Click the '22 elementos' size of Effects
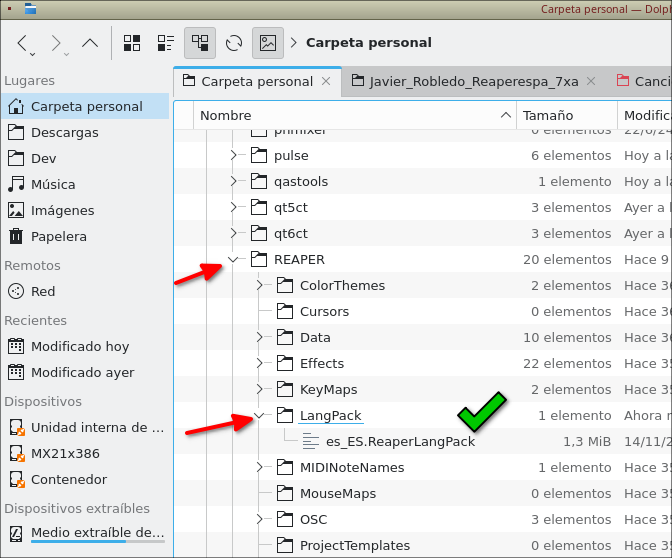 567,363
